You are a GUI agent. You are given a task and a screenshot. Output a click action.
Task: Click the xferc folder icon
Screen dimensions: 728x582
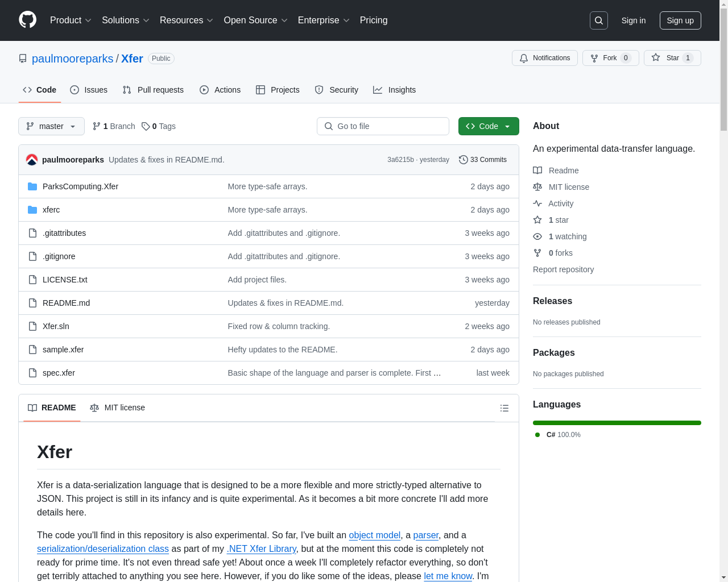pyautogui.click(x=32, y=210)
